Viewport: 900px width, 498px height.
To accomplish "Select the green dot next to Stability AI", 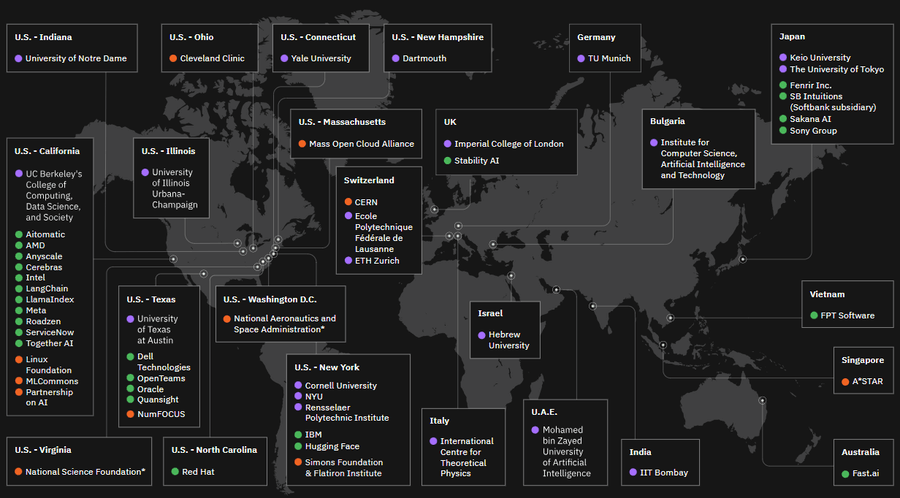I will click(447, 160).
